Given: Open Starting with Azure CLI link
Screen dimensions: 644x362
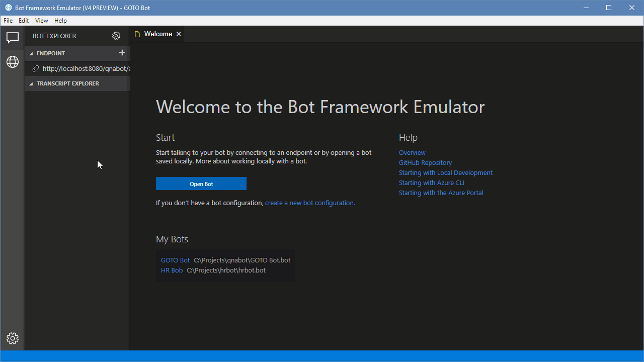Looking at the screenshot, I should tap(432, 183).
